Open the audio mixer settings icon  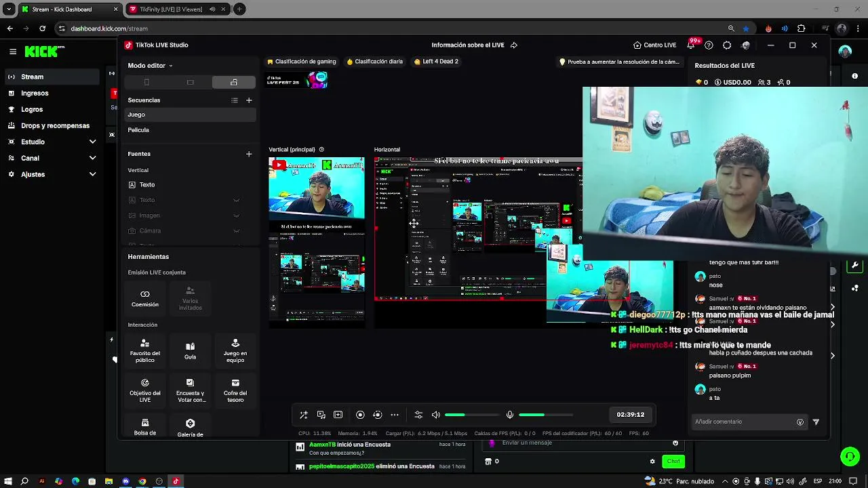pyautogui.click(x=418, y=415)
